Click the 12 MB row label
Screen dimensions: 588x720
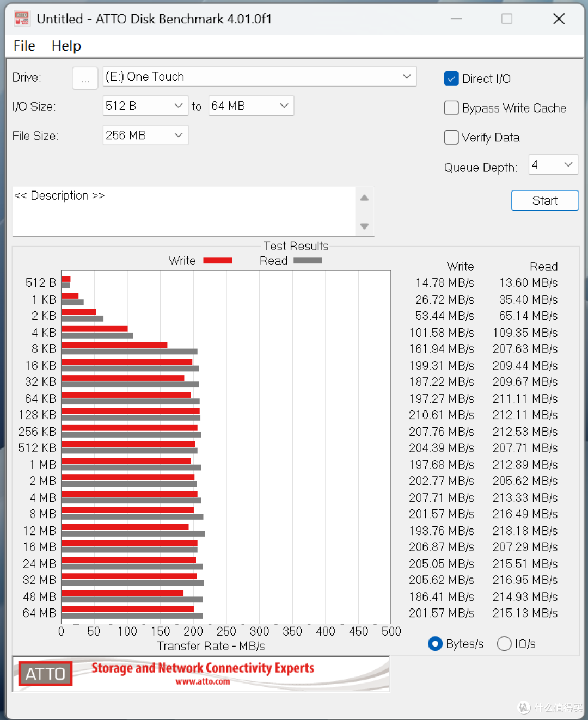(40, 531)
